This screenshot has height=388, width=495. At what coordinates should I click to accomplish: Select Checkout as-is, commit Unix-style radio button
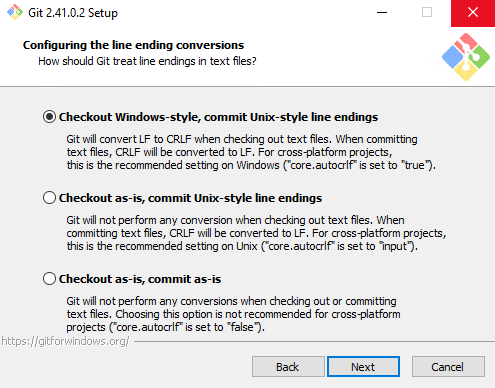49,198
